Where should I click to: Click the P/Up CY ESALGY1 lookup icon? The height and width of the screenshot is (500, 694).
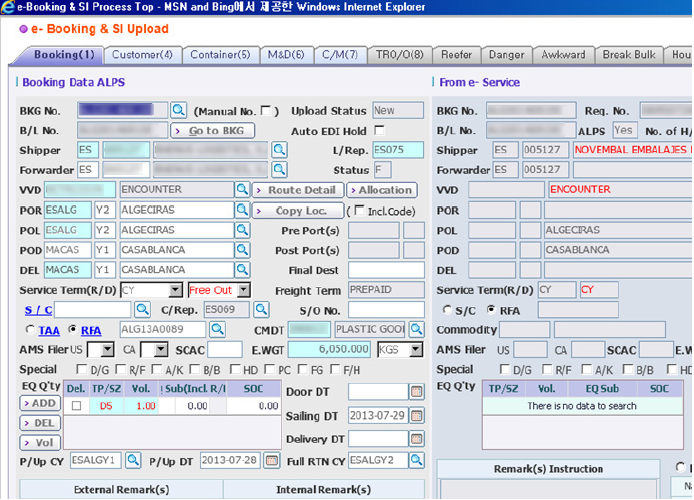coord(133,460)
